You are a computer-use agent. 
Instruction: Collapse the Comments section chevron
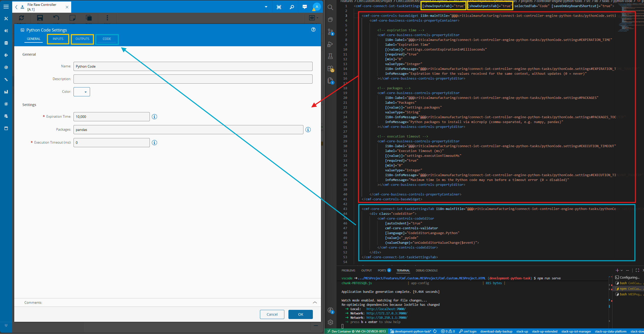315,302
